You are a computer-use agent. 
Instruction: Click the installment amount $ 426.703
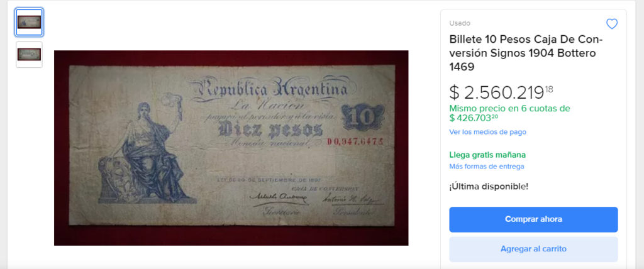(474, 118)
